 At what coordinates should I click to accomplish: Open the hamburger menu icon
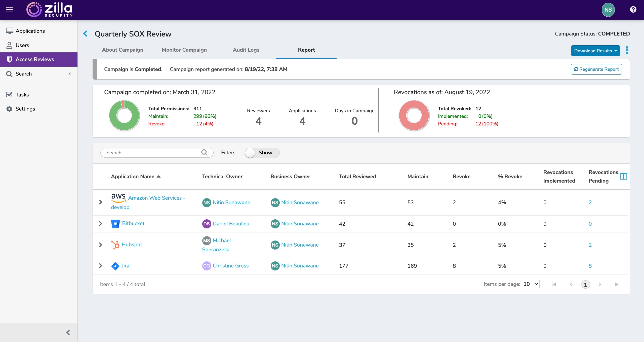[9, 10]
